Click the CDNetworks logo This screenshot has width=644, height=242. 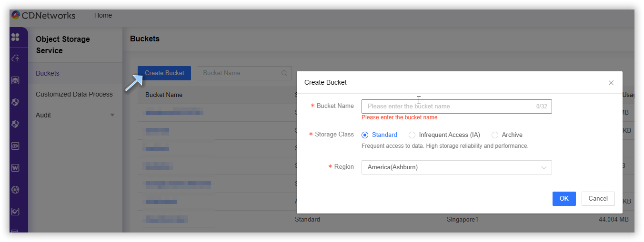pos(43,16)
